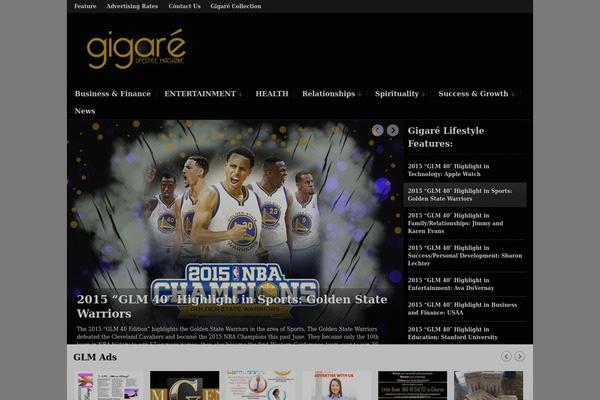Open Entertainment: Ava DuVernay highlight

point(451,284)
